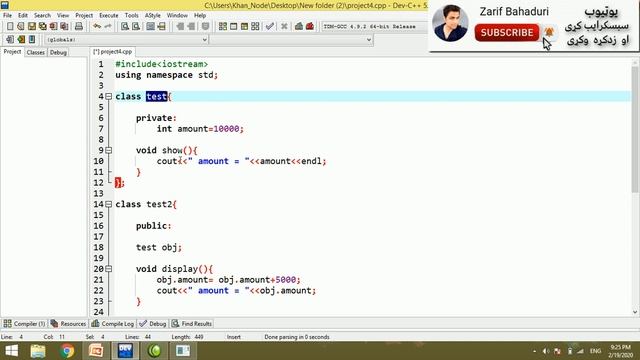
Task: Open the File menu
Action: 7,15
